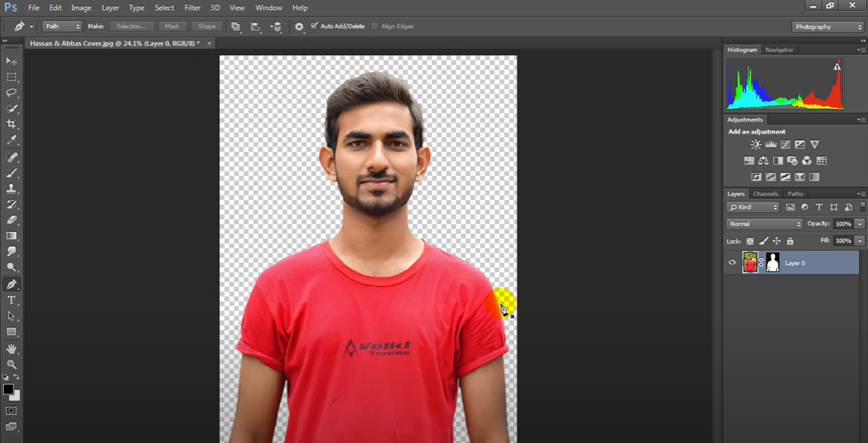Viewport: 868px width, 443px height.
Task: Select the Gradient tool
Action: point(12,236)
